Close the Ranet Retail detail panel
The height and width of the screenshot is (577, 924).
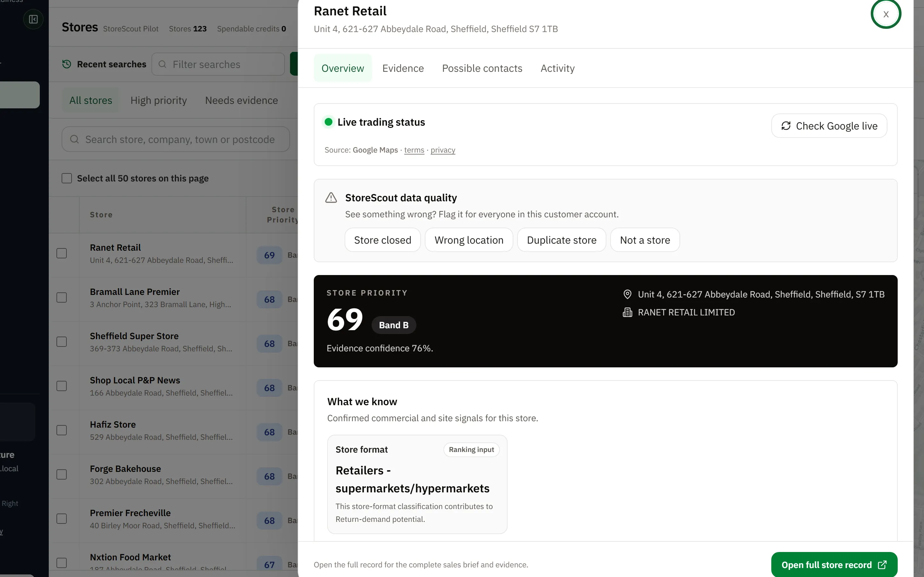(x=886, y=14)
